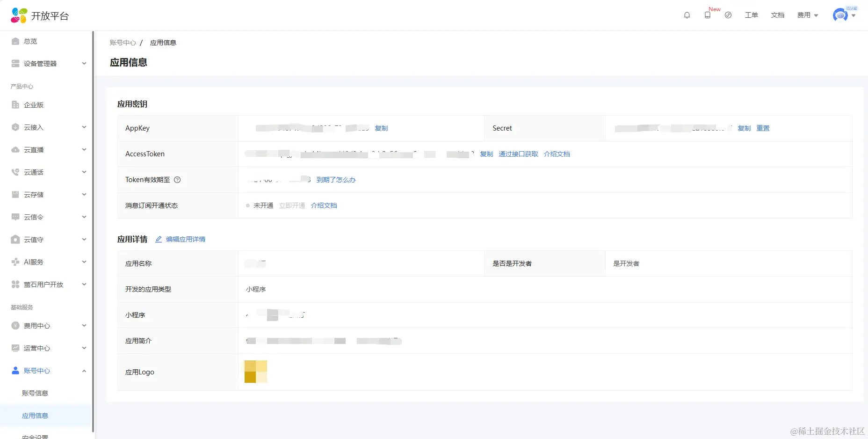Expand the 云直播 chevron
868x439 pixels.
click(84, 150)
